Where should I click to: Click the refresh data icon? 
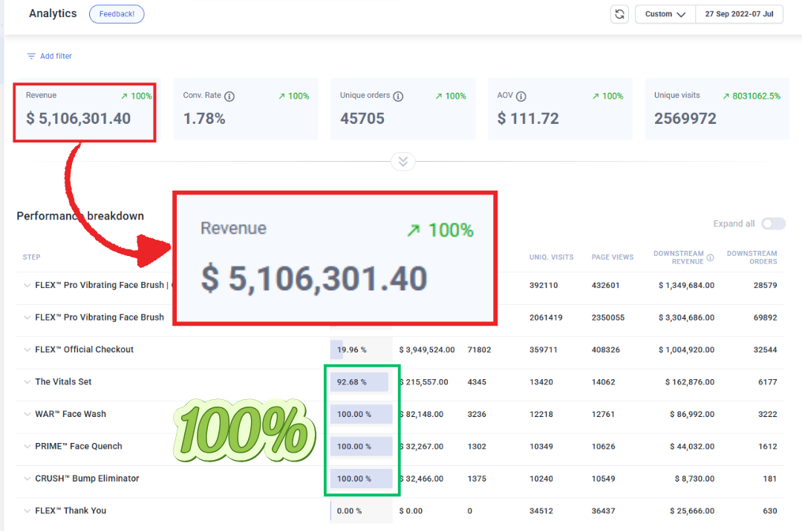coord(619,14)
